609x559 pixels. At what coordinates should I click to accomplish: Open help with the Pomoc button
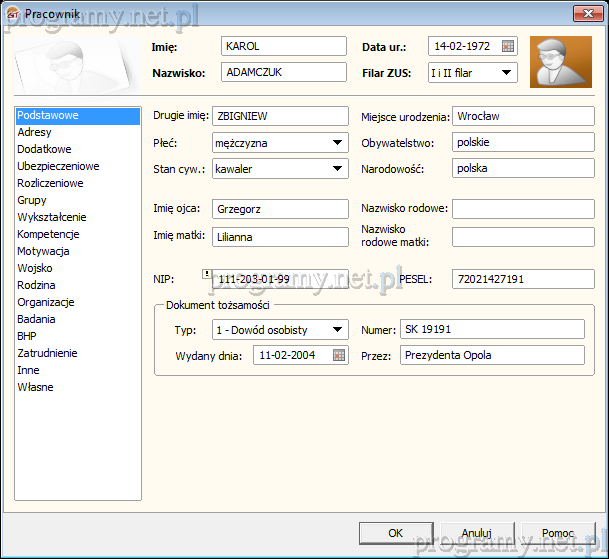tap(558, 533)
